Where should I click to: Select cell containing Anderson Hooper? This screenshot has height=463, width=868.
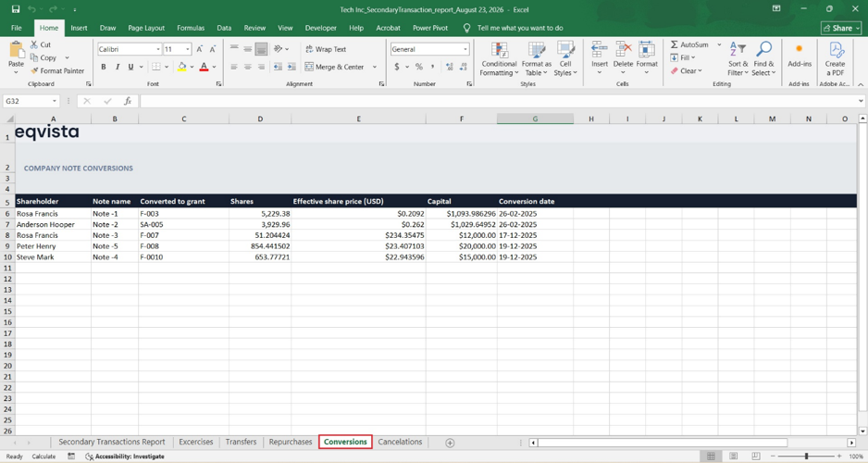click(53, 224)
